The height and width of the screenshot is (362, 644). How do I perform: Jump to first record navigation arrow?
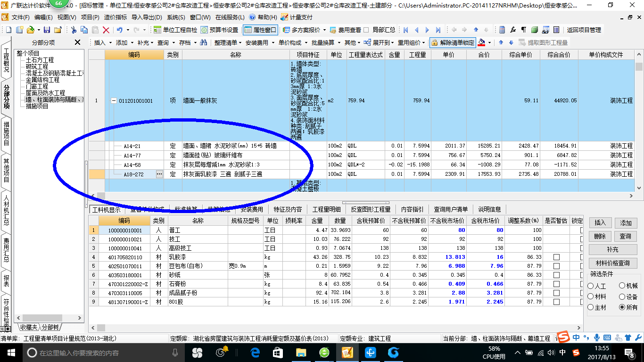(x=405, y=30)
